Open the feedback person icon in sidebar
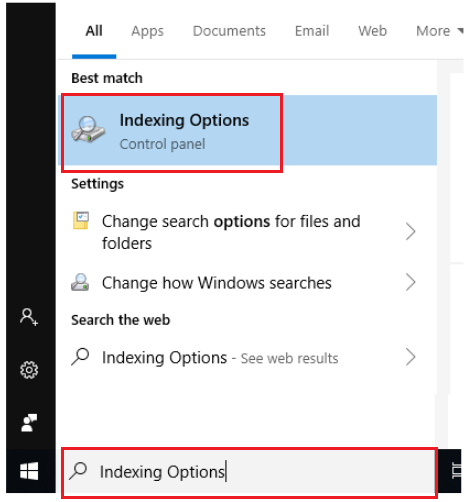Screen dimensions: 468x502 pyautogui.click(x=29, y=423)
